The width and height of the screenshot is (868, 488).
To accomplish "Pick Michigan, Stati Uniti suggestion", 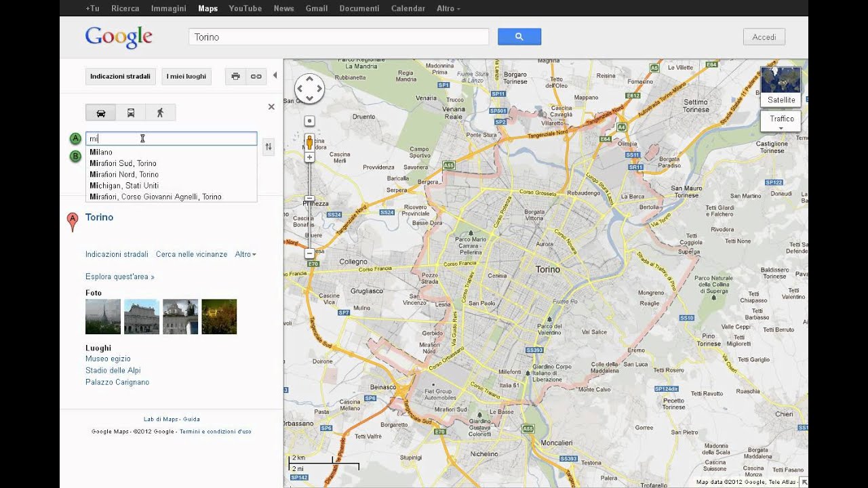I will pyautogui.click(x=171, y=185).
